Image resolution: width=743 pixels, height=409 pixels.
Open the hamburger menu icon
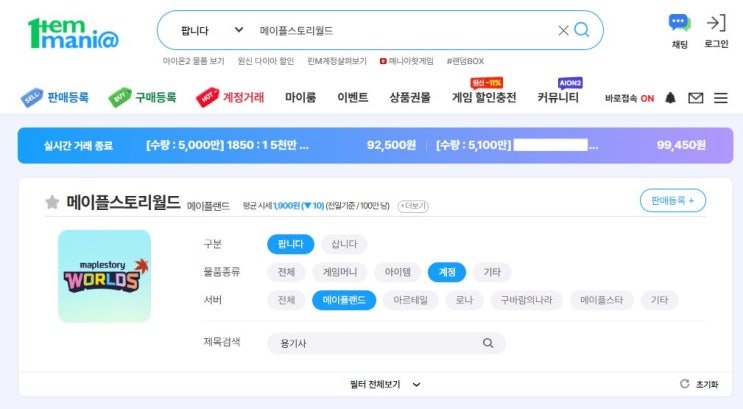721,98
